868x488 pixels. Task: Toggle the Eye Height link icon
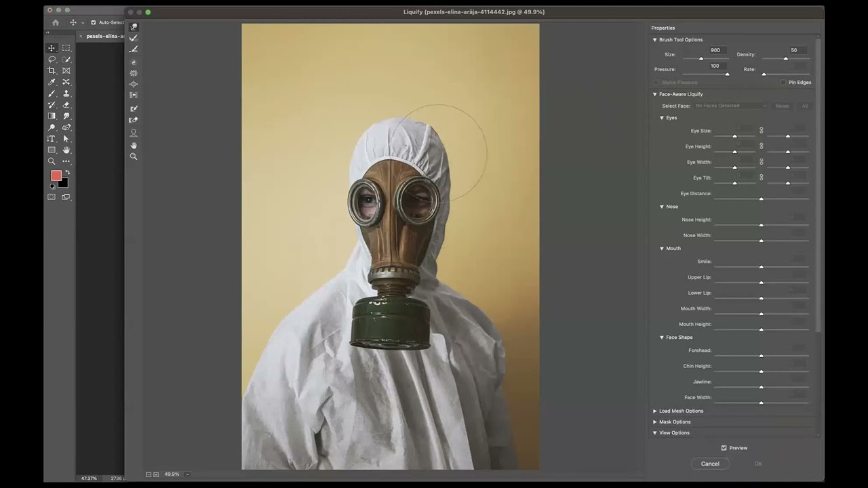click(762, 146)
